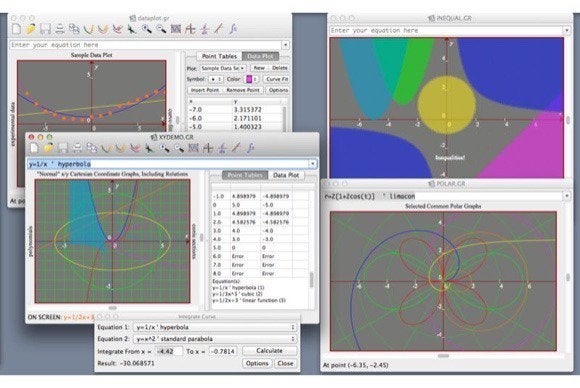This screenshot has width=580, height=388.
Task: Click the Insert Point button
Action: [205, 90]
